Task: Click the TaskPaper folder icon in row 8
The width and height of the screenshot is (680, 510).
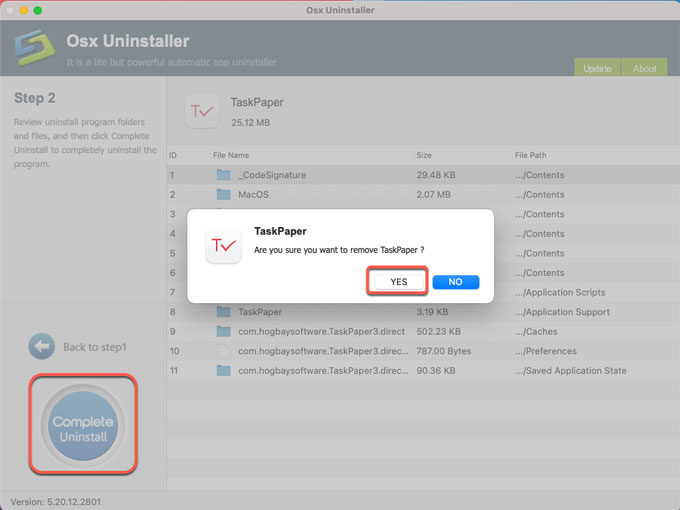Action: pos(223,311)
